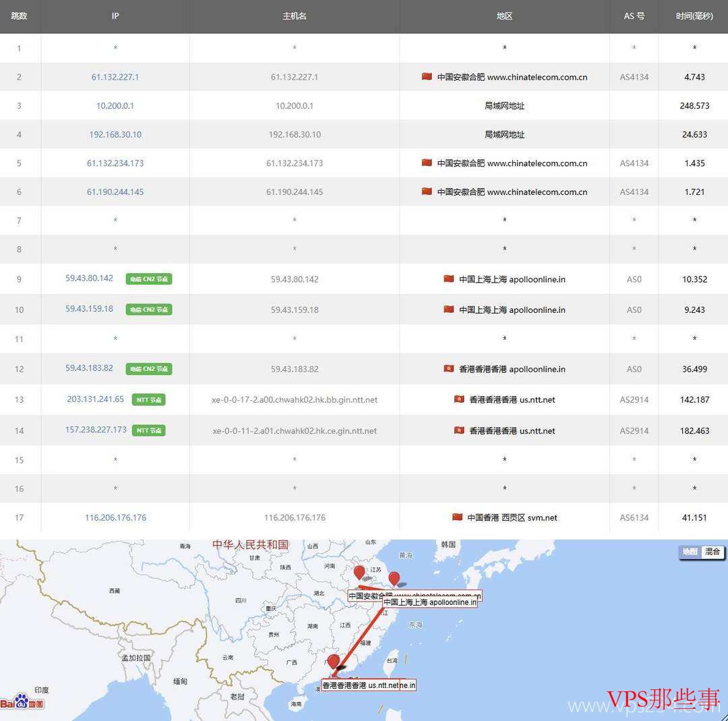Click time value 182.463
The height and width of the screenshot is (721, 728).
coord(694,431)
